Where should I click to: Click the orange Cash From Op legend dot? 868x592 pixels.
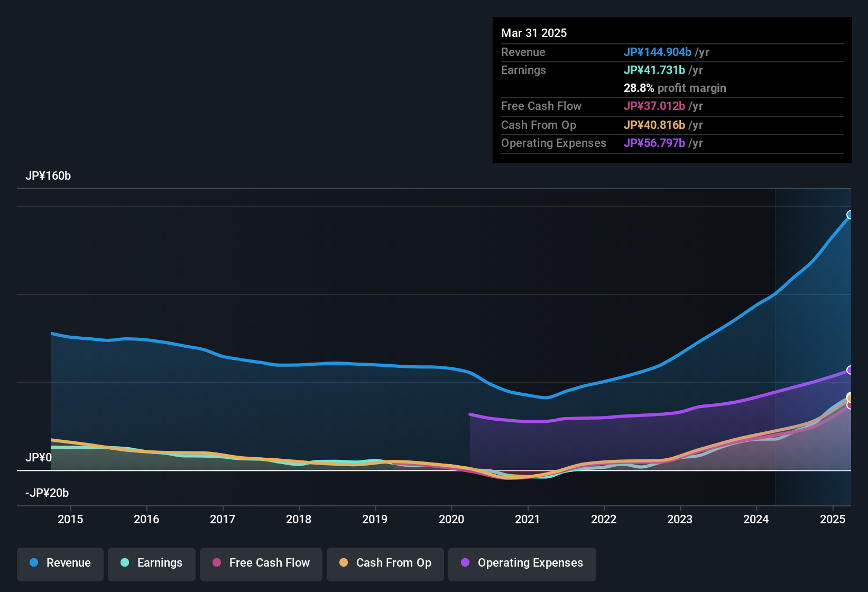pyautogui.click(x=344, y=562)
